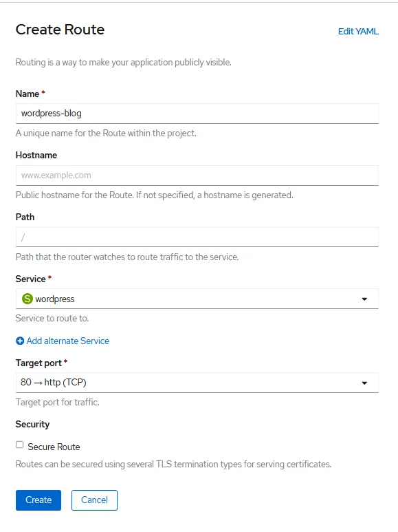Click the green S service icon
This screenshot has width=398, height=532.
click(27, 299)
